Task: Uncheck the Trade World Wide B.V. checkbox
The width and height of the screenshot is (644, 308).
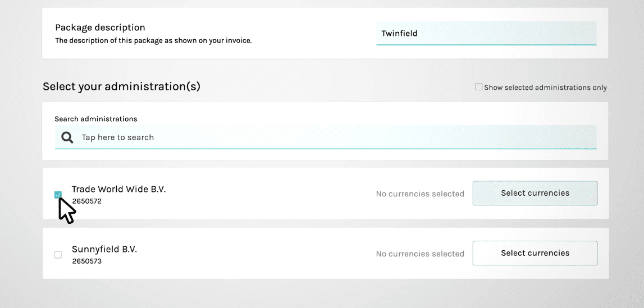Action: click(58, 195)
